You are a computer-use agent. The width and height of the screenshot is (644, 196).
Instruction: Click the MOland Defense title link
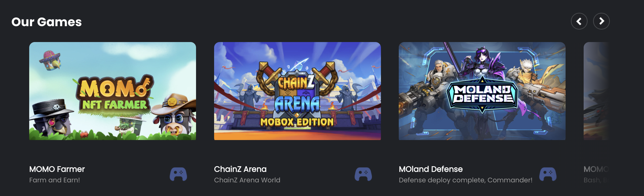click(x=431, y=169)
